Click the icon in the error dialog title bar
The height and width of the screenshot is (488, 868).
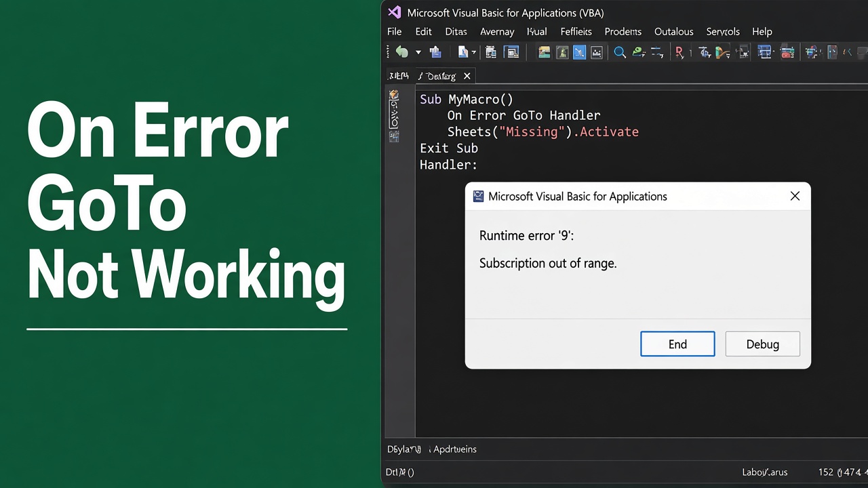(x=479, y=197)
